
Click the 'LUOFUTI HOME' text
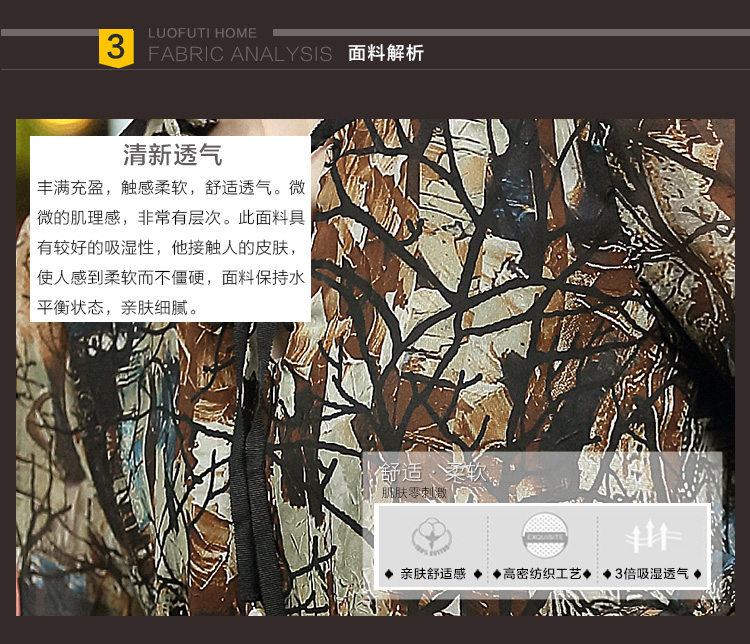[202, 33]
